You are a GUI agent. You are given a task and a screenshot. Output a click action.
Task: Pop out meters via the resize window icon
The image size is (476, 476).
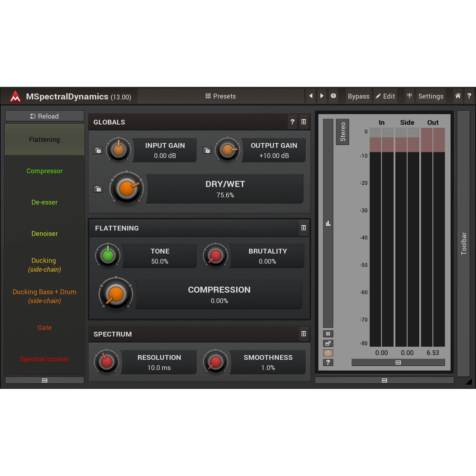(328, 343)
